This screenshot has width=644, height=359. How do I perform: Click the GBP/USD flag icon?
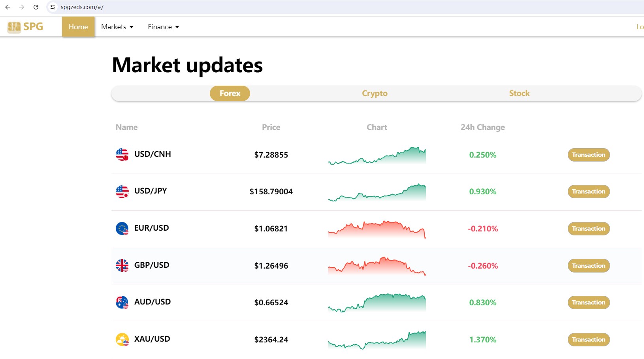(x=122, y=265)
